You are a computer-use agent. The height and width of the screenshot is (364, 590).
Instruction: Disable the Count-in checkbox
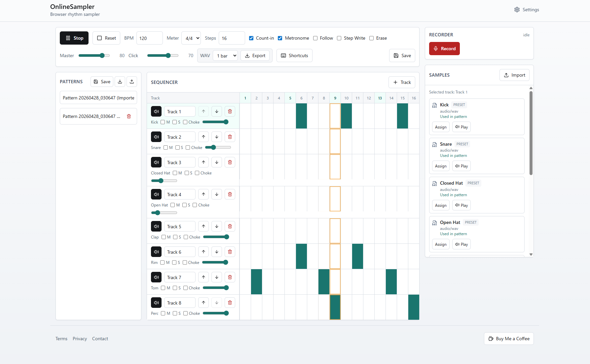(251, 38)
